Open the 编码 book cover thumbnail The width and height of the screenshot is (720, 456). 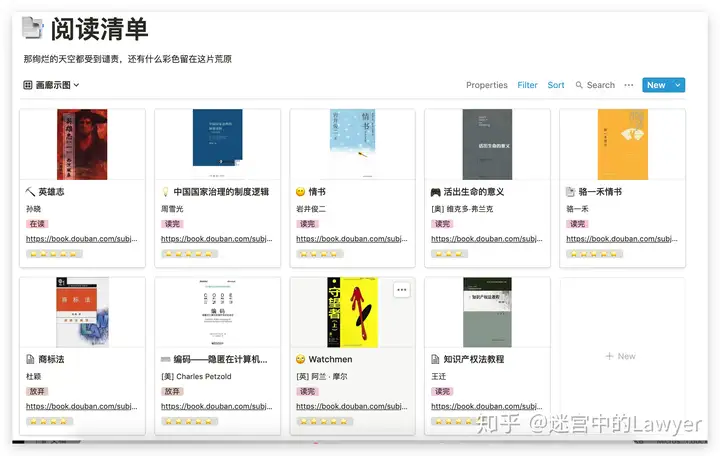[x=217, y=312]
